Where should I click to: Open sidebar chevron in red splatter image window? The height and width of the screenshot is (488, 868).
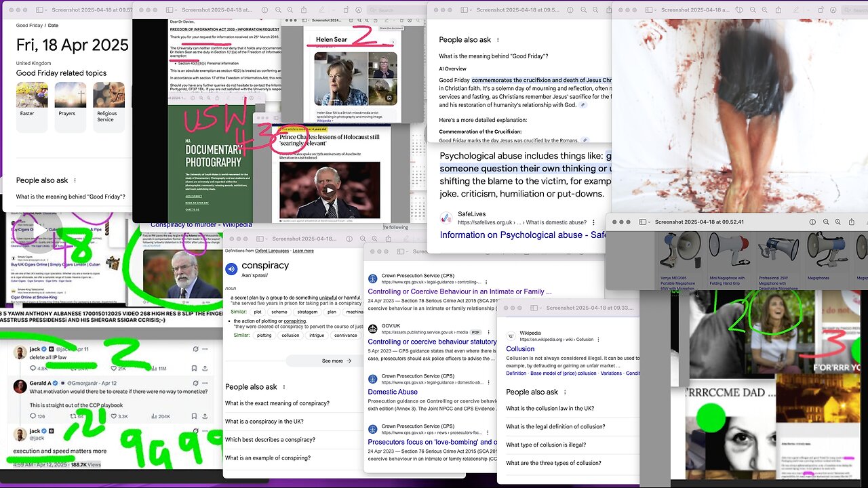[x=656, y=10]
